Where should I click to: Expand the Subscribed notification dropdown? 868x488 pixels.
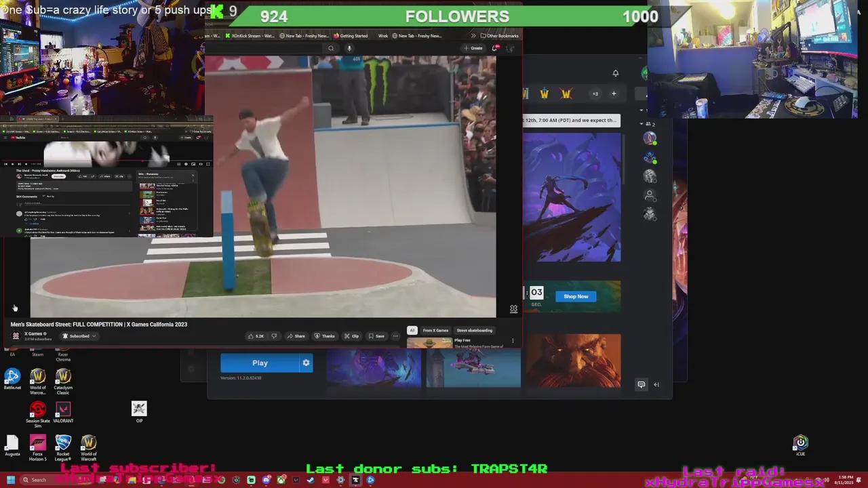point(79,336)
